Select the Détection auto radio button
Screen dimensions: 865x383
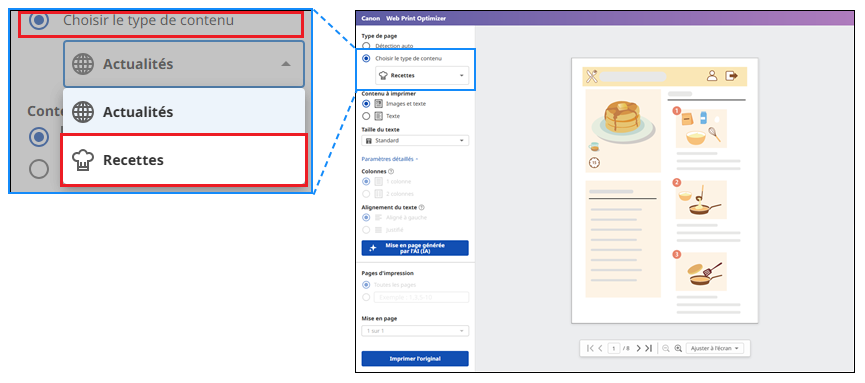[366, 46]
